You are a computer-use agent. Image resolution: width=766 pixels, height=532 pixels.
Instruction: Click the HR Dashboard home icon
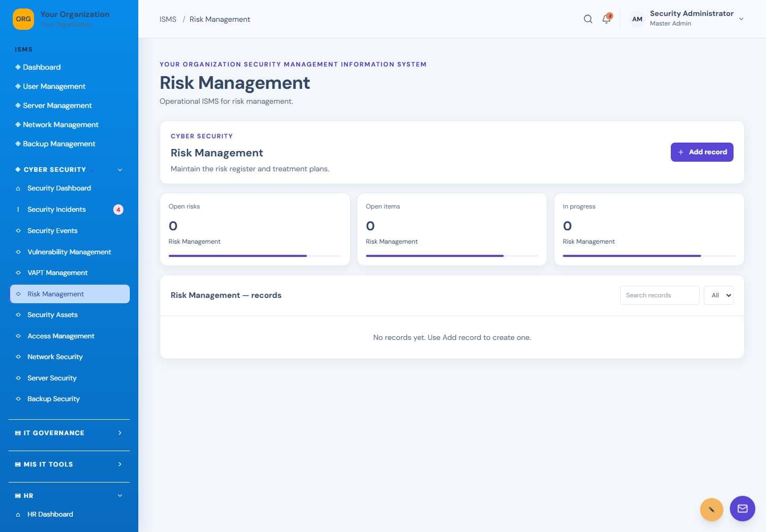(18, 514)
